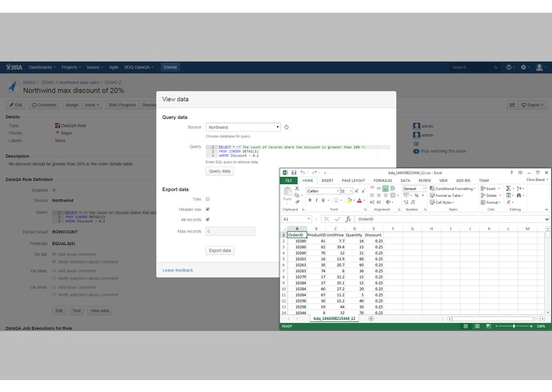The height and width of the screenshot is (392, 552).
Task: Click the Fill Color yellow bucket swatch
Action: (x=349, y=201)
